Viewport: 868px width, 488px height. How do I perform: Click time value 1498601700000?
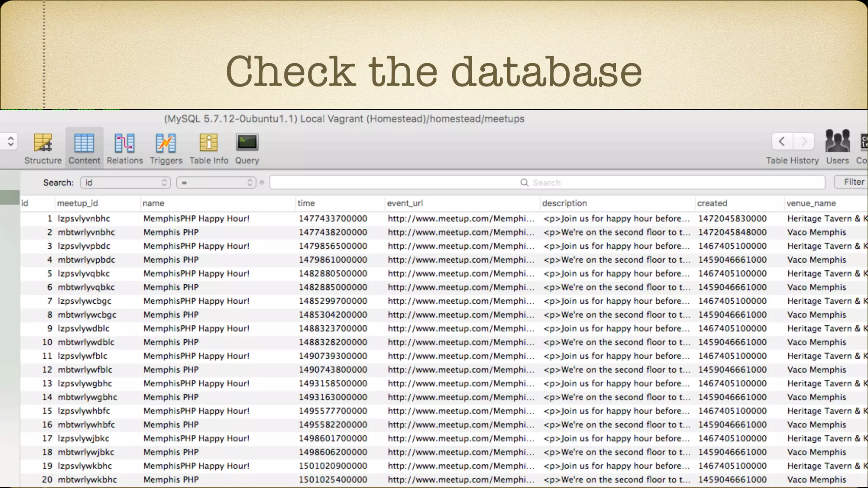coord(333,438)
